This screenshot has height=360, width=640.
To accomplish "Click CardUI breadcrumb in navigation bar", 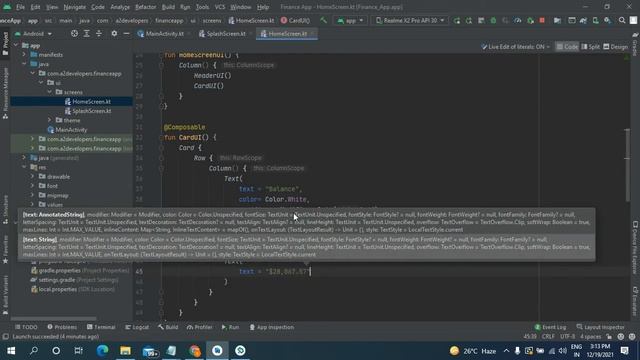I will click(x=295, y=20).
